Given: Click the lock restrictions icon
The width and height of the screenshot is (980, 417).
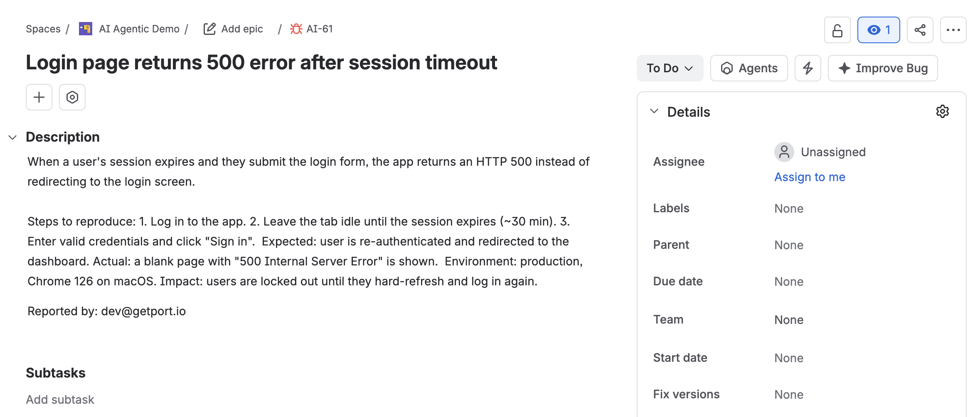Looking at the screenshot, I should (x=837, y=30).
